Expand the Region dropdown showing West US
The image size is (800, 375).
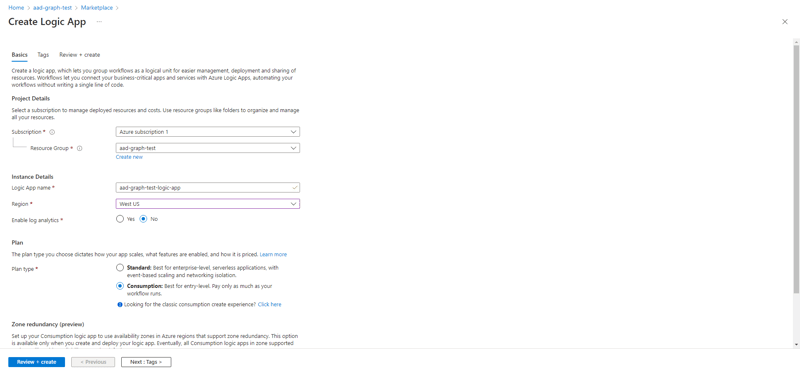pos(208,204)
